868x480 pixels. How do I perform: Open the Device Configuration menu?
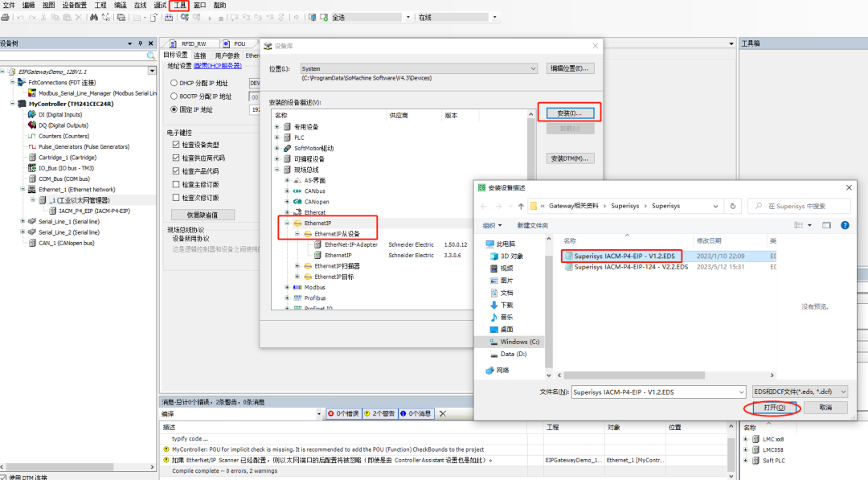(74, 5)
